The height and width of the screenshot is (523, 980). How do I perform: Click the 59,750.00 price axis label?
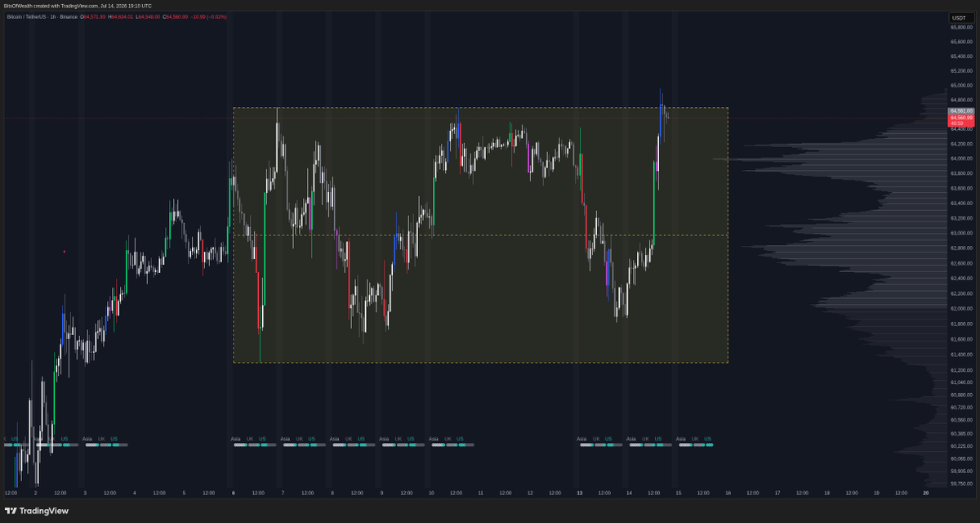pyautogui.click(x=960, y=484)
